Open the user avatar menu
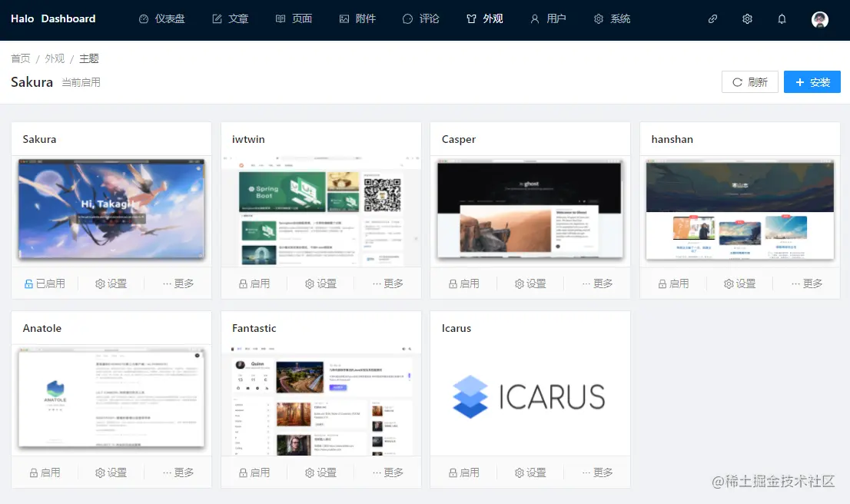This screenshot has height=504, width=850. tap(819, 19)
